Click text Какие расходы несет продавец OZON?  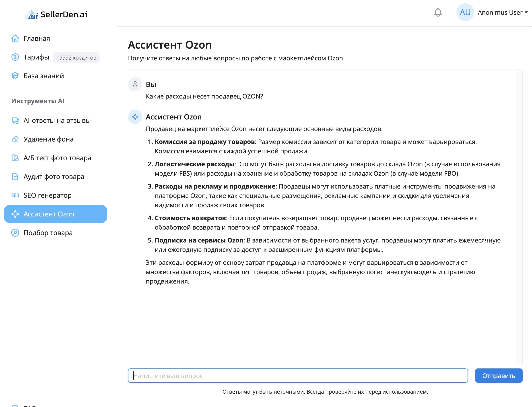click(204, 97)
